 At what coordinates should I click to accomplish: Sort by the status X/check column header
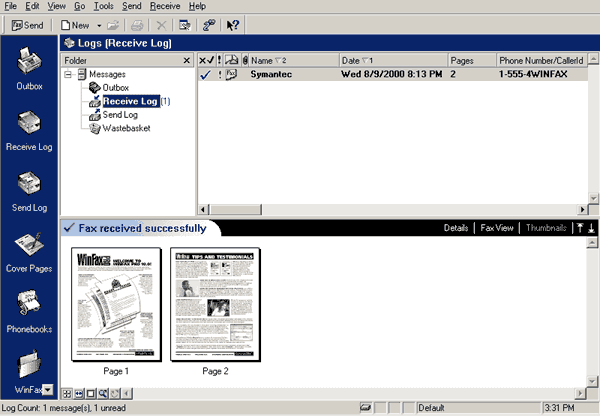207,60
